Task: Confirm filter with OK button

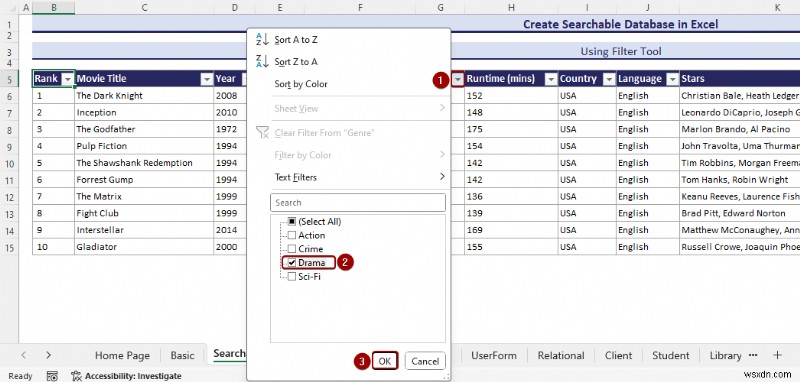Action: [x=385, y=361]
